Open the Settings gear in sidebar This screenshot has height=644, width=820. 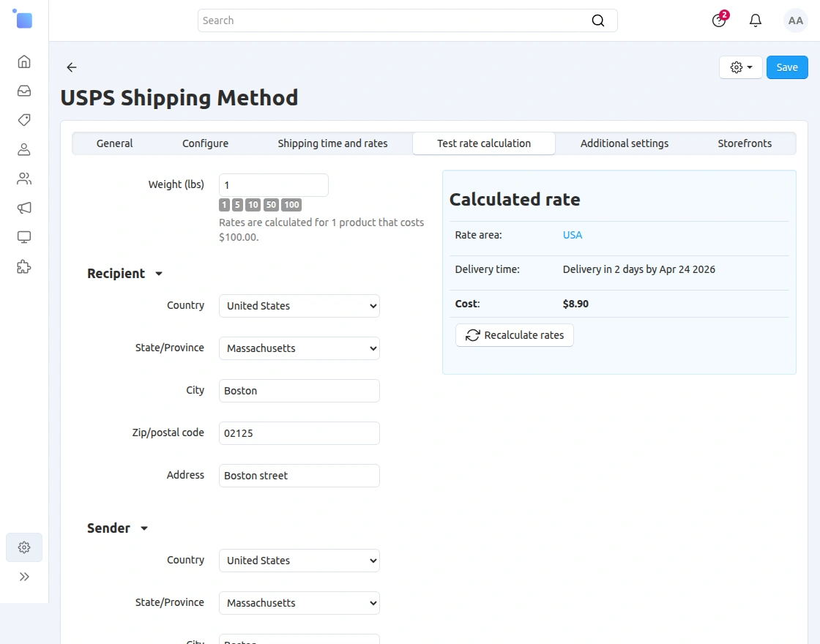coord(24,547)
